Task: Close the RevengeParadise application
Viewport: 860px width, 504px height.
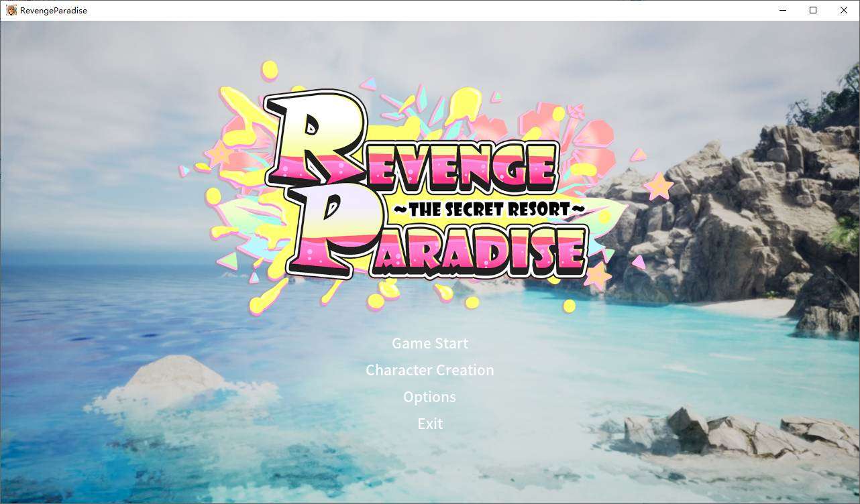Action: point(843,10)
